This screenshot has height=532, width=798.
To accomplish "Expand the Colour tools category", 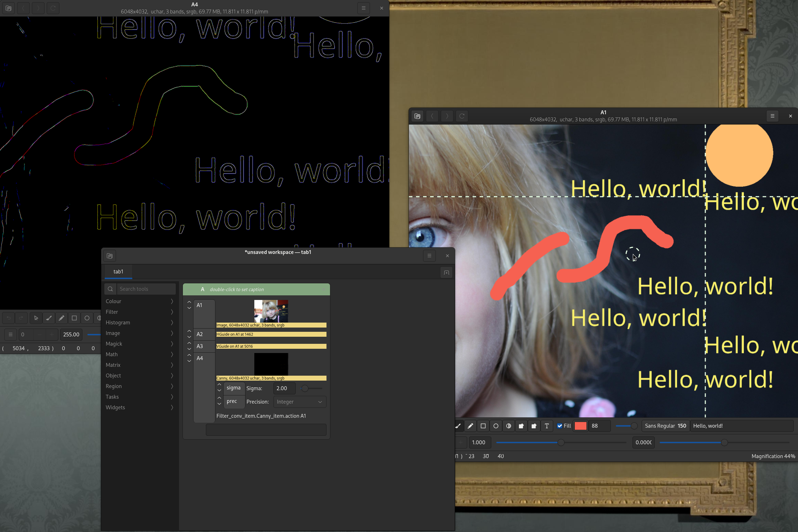I will [140, 301].
